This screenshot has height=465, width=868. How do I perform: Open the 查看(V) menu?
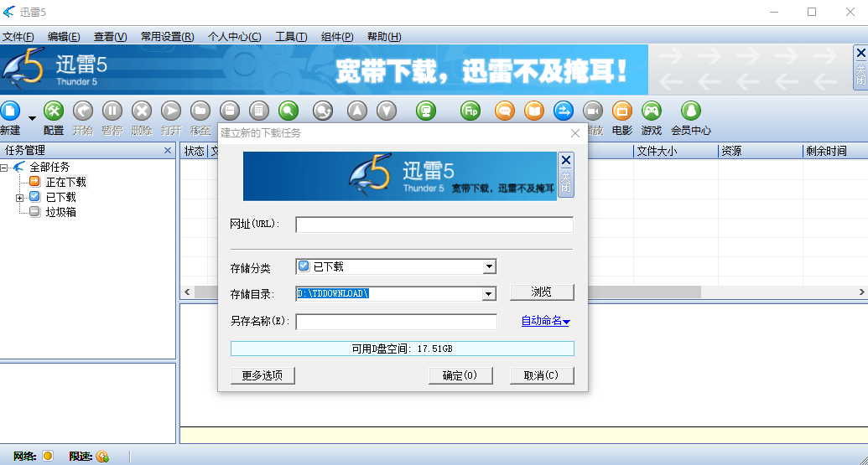point(110,37)
